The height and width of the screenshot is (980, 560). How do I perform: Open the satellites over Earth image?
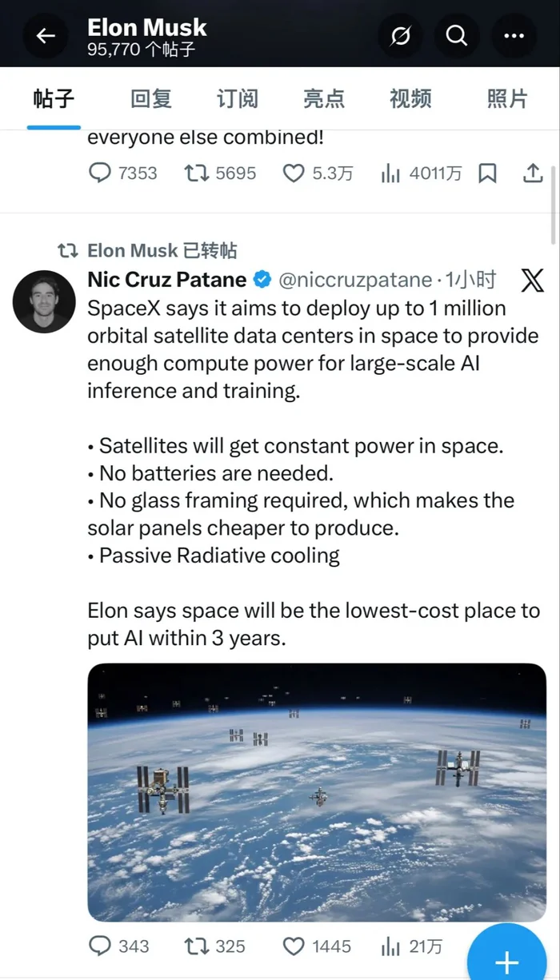[x=317, y=791]
